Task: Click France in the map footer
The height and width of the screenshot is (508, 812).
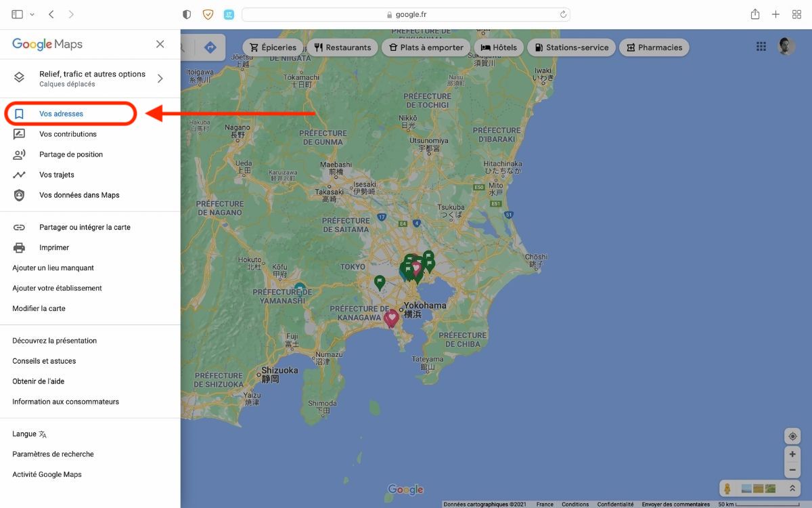Action: 545,504
